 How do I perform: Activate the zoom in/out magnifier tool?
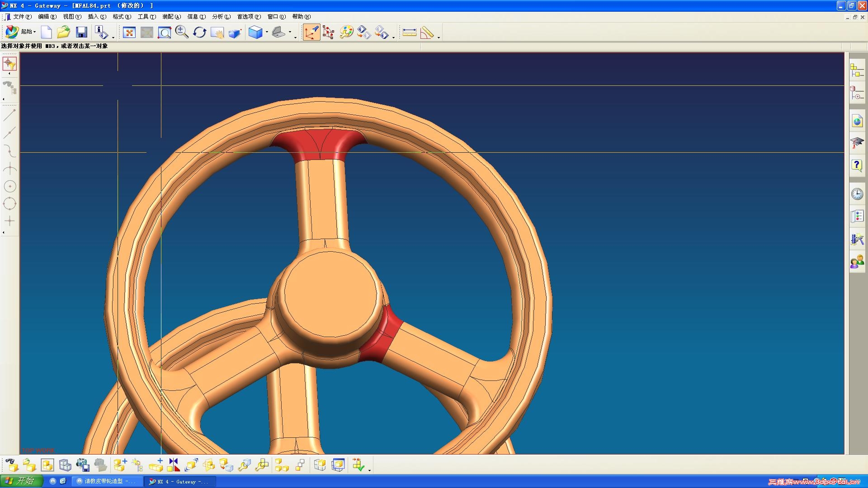pos(182,33)
